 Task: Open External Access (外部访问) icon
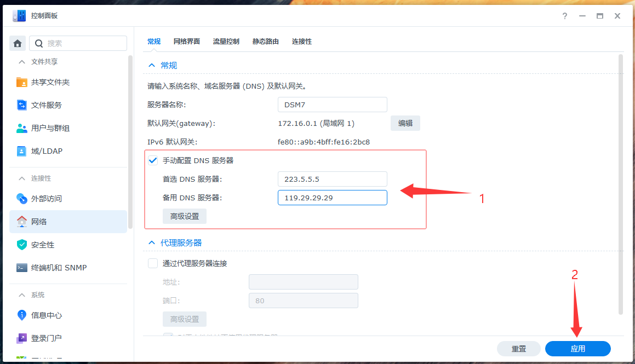click(x=22, y=199)
